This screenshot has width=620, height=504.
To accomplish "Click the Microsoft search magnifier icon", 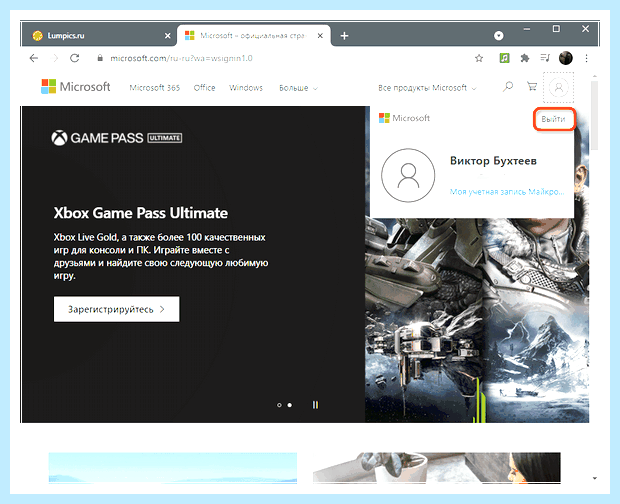I will pos(508,86).
